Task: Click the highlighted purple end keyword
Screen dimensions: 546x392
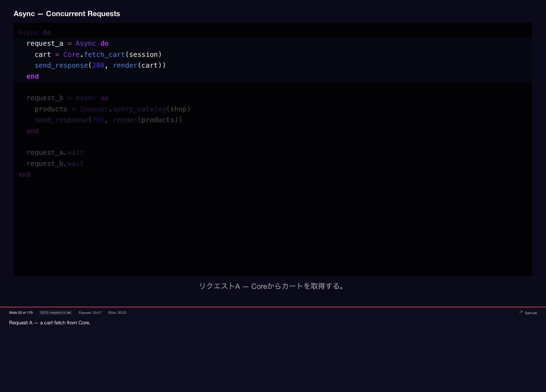Action: tap(32, 76)
